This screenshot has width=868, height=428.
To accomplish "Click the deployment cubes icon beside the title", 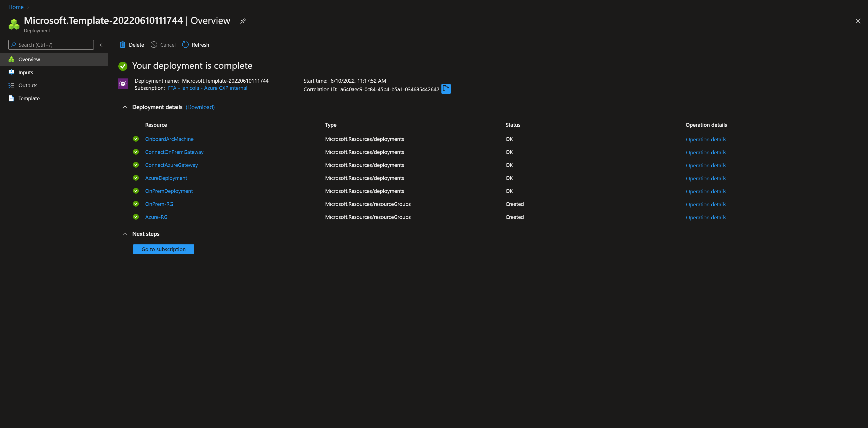I will tap(14, 24).
